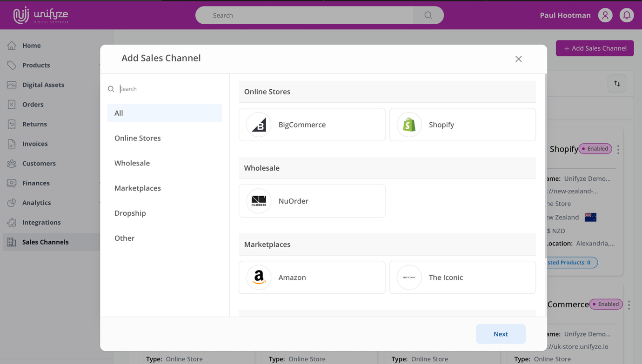Click the Enabled badge next to Shopify
This screenshot has width=642, height=364.
[595, 149]
